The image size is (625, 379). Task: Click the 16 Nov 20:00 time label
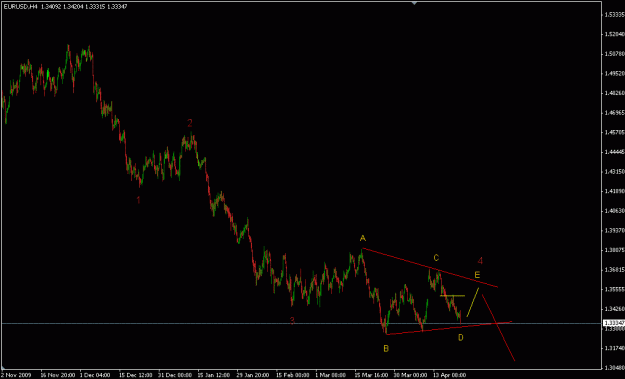[57, 375]
